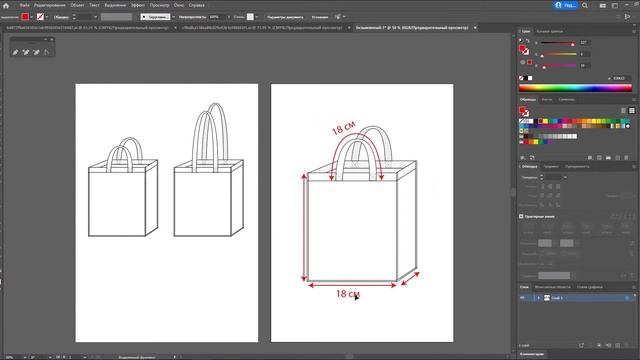Select the Pen tool in floating toolbox

16,52
